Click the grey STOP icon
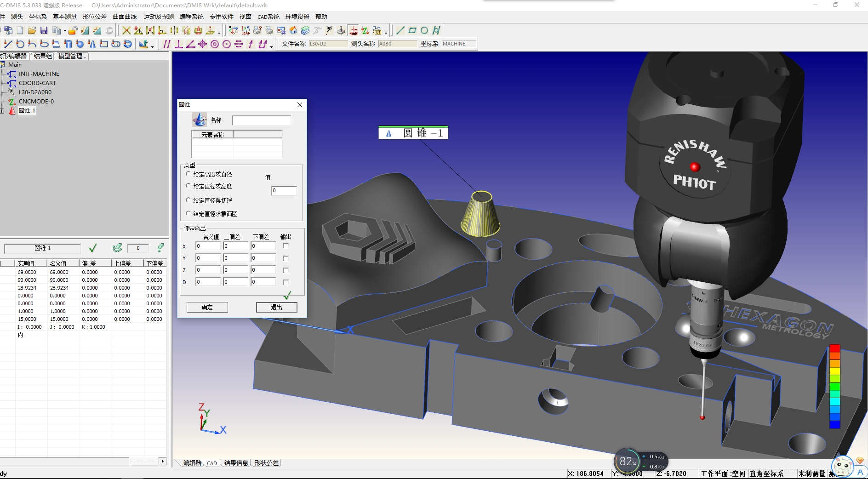The image size is (868, 479). [x=109, y=30]
